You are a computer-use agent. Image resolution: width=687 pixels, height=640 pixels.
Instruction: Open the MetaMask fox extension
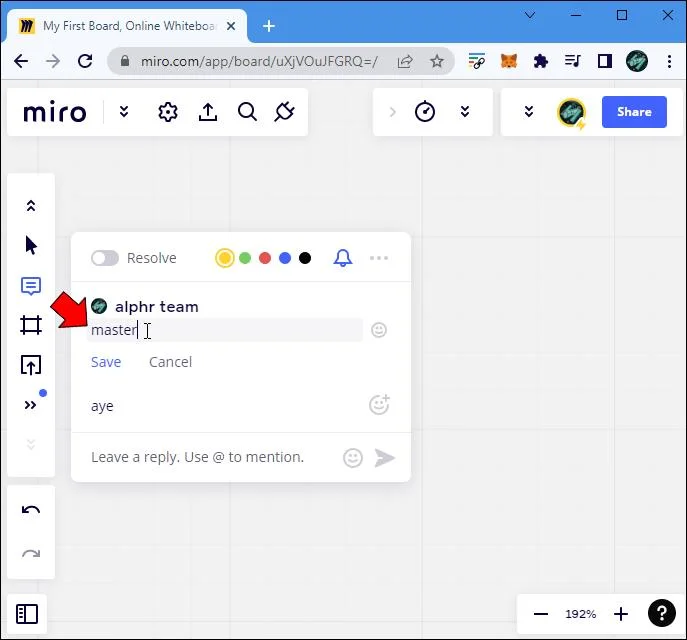(509, 61)
